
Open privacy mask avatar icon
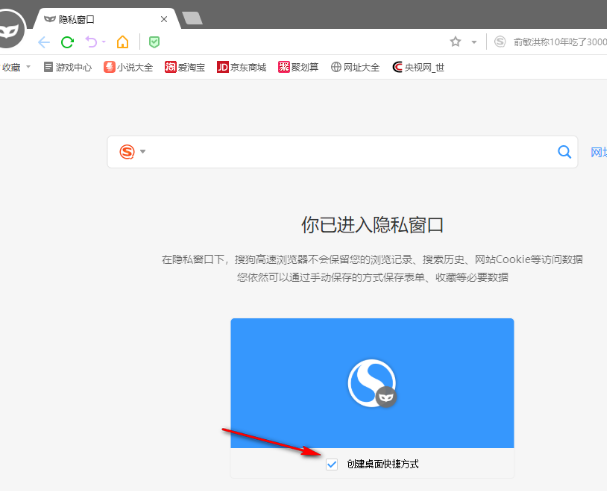pyautogui.click(x=9, y=29)
